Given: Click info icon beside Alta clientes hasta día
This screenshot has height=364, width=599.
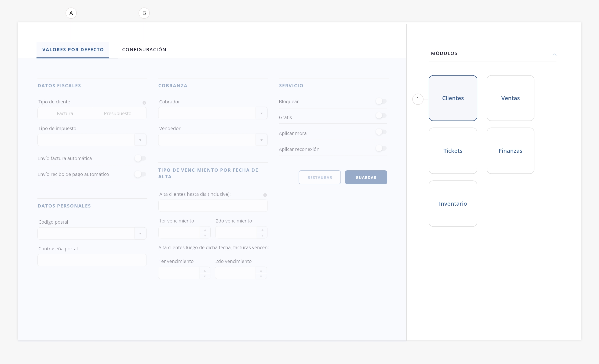Looking at the screenshot, I should 265,195.
